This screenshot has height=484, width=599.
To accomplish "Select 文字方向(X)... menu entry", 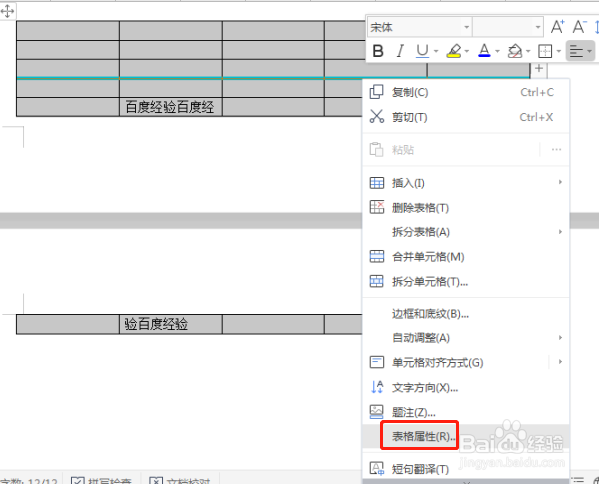I will (466, 388).
